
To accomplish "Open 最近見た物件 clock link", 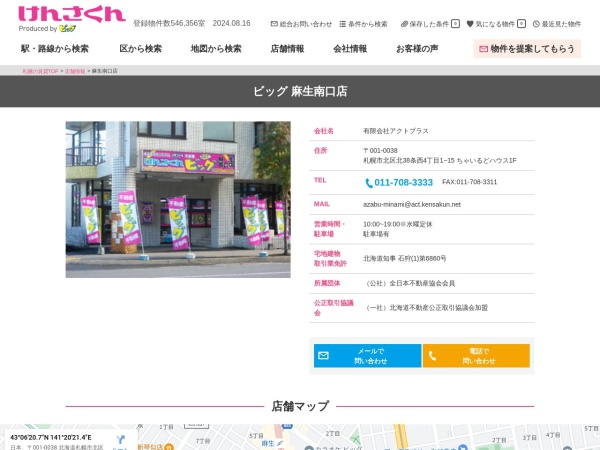I will point(557,24).
